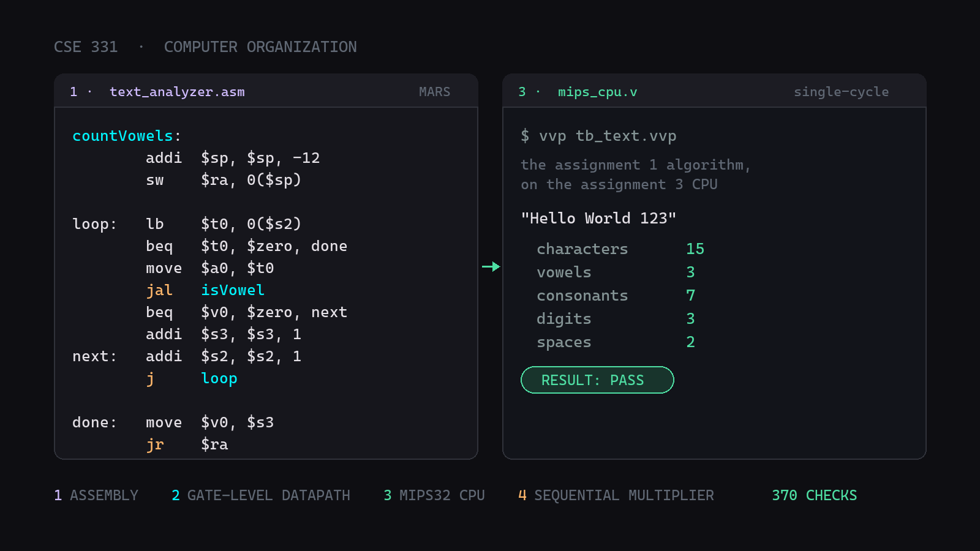Click the jr $ra instruction
The width and height of the screenshot is (980, 551).
pyautogui.click(x=187, y=444)
